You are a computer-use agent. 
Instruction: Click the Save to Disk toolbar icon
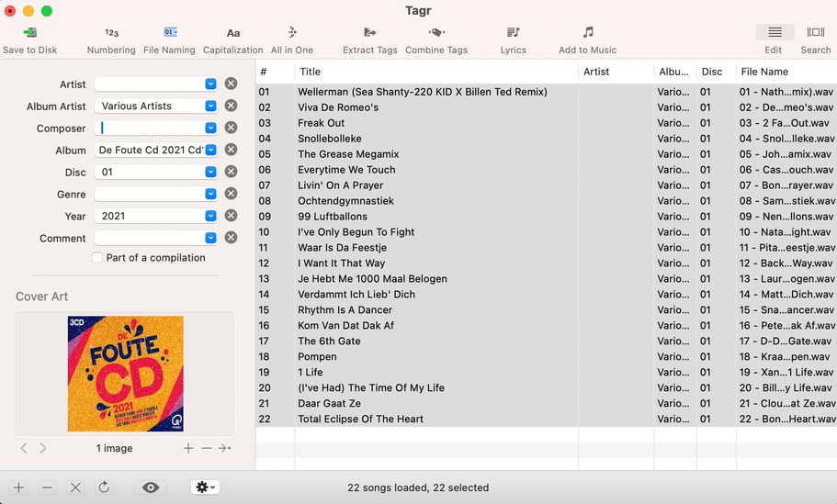coord(30,32)
